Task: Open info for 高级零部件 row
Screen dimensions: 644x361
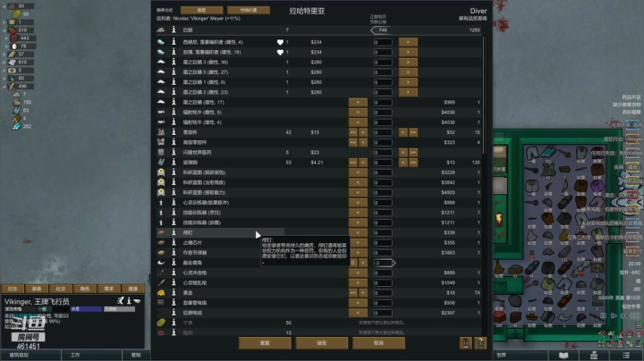Action: click(x=174, y=142)
